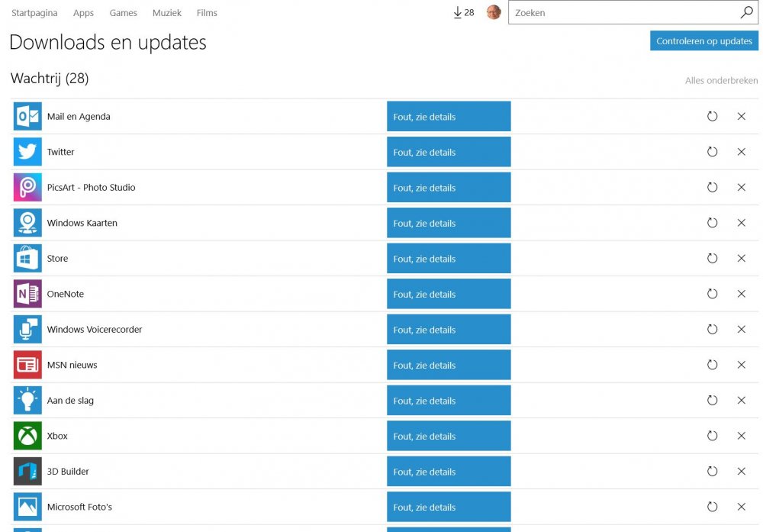Open the Muziek tab
Viewport: 763px width, 532px height.
[x=167, y=13]
